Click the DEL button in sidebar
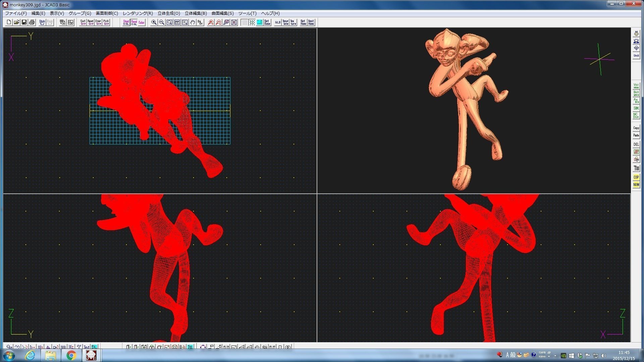This screenshot has height=362, width=644. tap(636, 144)
